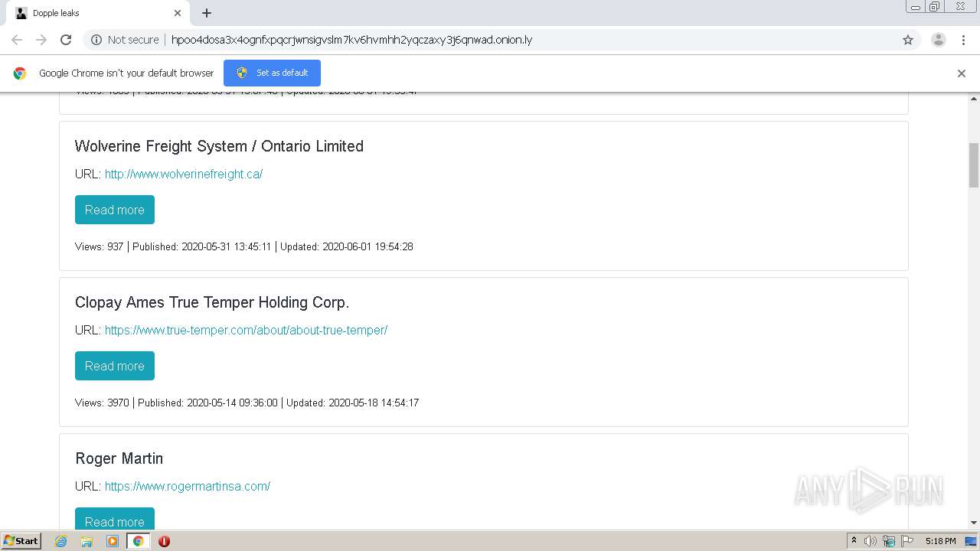Read more about Roger Martin

coord(115,519)
